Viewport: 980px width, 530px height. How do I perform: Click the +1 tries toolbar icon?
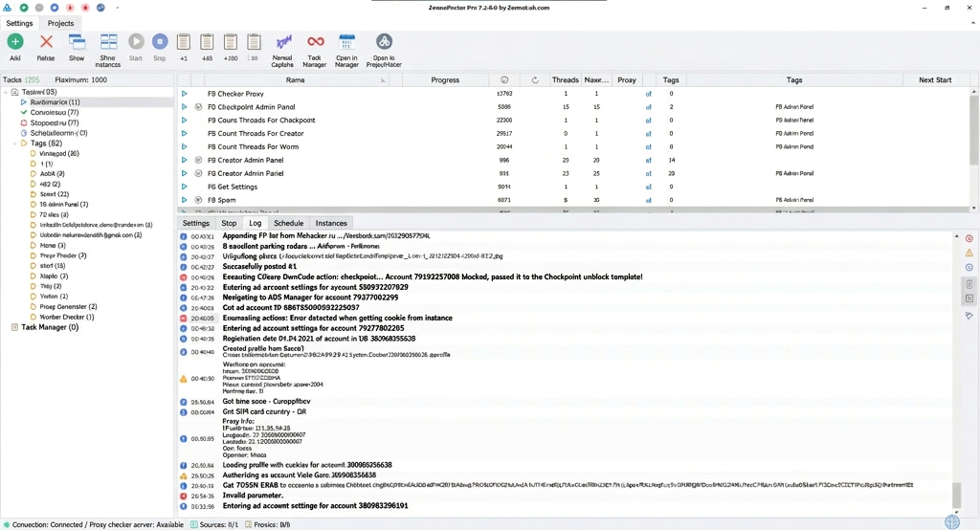tap(183, 42)
